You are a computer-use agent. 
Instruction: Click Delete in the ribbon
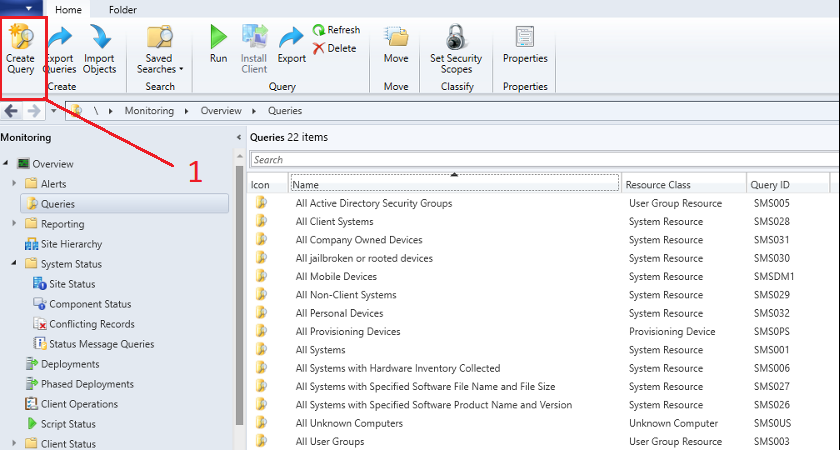click(335, 48)
